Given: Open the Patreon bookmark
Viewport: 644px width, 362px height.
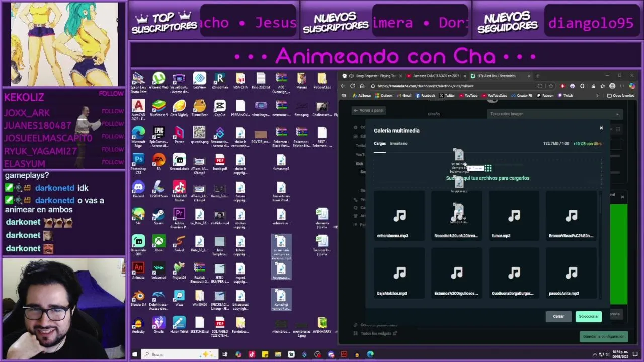Looking at the screenshot, I should 545,96.
